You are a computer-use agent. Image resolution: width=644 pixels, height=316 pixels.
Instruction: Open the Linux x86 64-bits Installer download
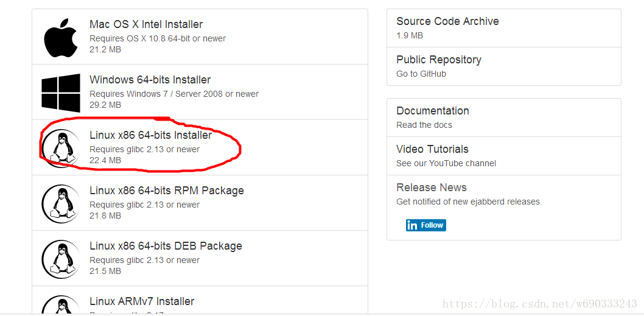[x=151, y=135]
